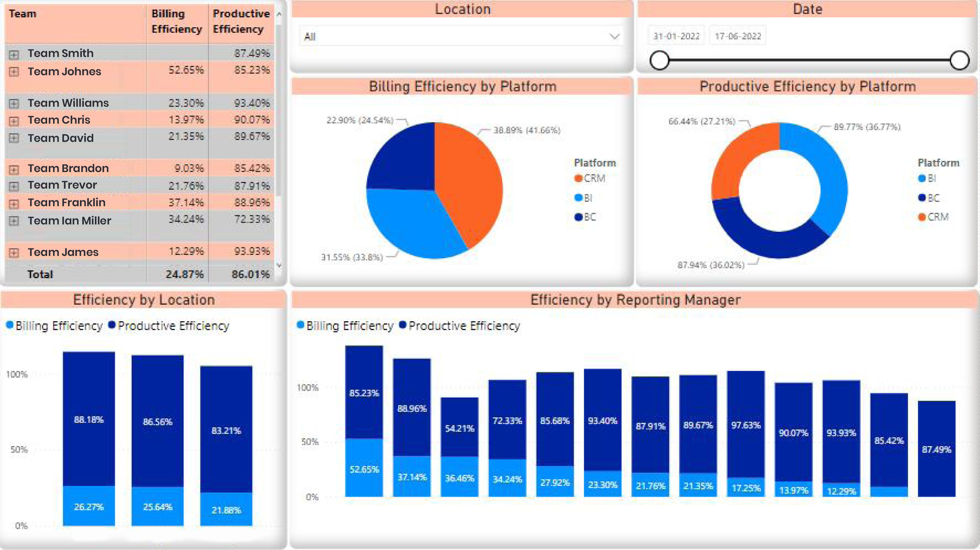This screenshot has width=980, height=550.
Task: Open the Location dropdown showing All
Action: tap(461, 36)
